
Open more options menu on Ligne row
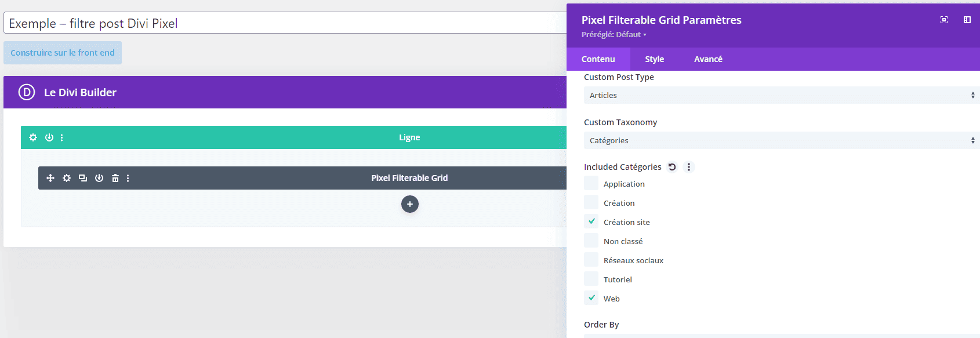pos(62,137)
